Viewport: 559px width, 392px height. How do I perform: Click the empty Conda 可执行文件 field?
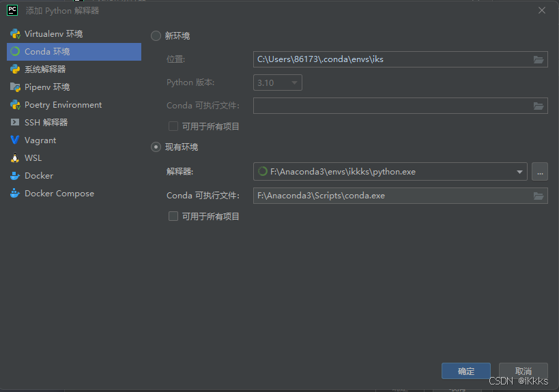coord(401,106)
